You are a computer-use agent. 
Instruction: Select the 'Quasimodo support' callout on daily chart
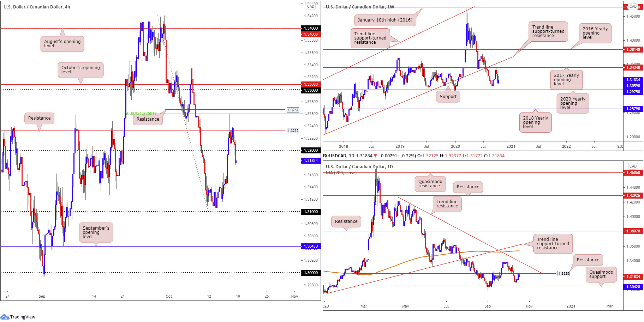[601, 274]
